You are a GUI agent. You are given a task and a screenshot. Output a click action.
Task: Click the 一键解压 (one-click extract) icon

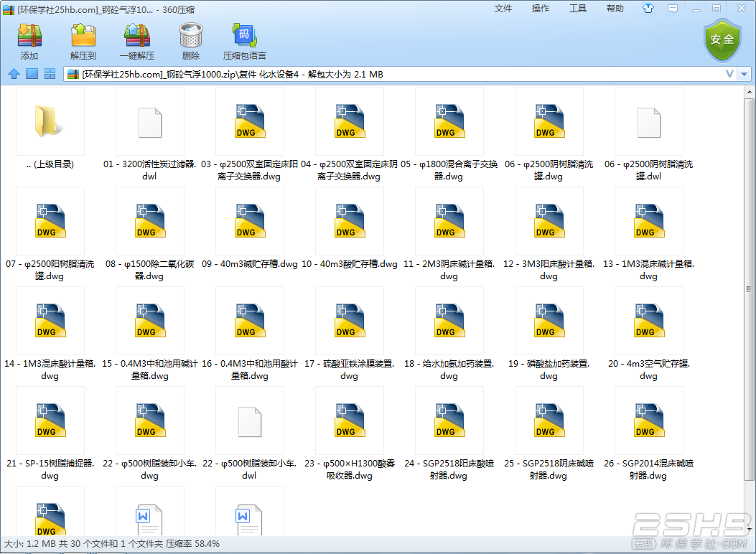137,35
